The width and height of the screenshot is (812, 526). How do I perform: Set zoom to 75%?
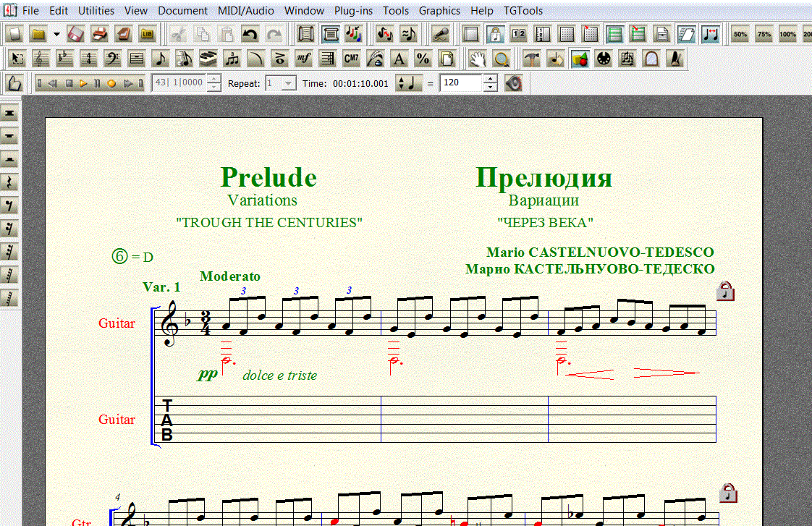pos(764,34)
